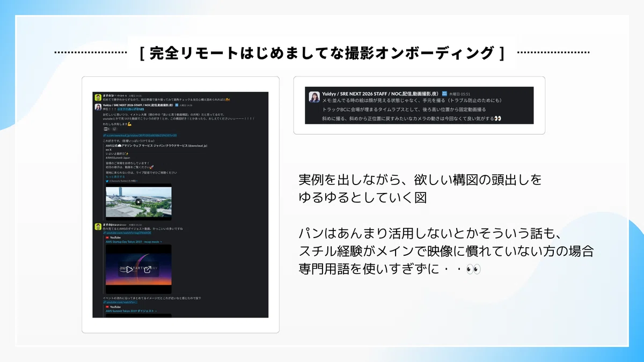Open the second youtube.com/watch link below the video
Image resolution: width=644 pixels, height=362 pixels.
point(120,302)
